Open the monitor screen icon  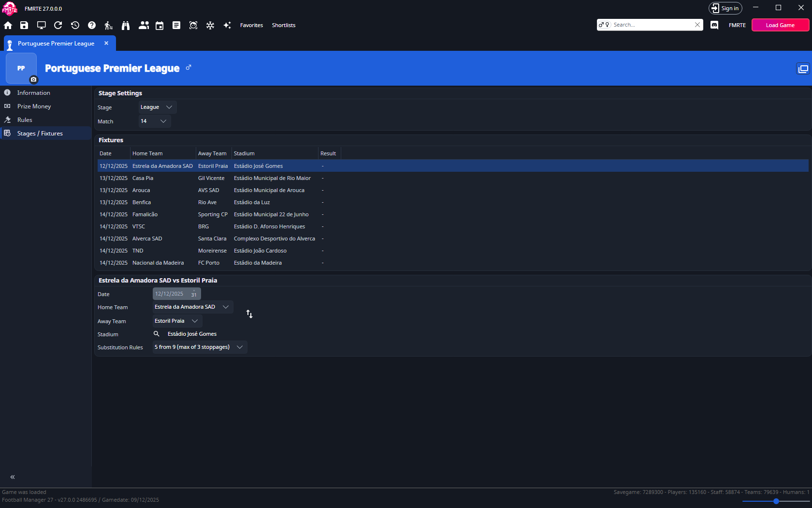click(41, 25)
